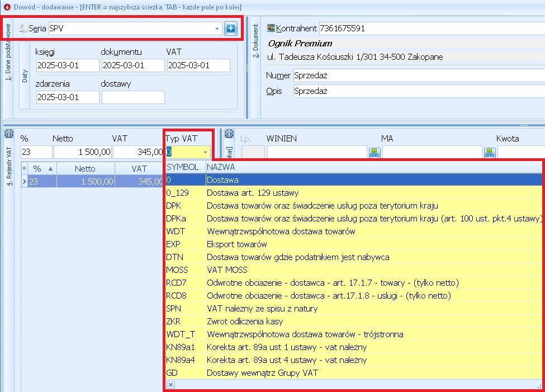The image size is (545, 392).
Task: Click the Netto input showing 1 500,00
Action: point(83,152)
